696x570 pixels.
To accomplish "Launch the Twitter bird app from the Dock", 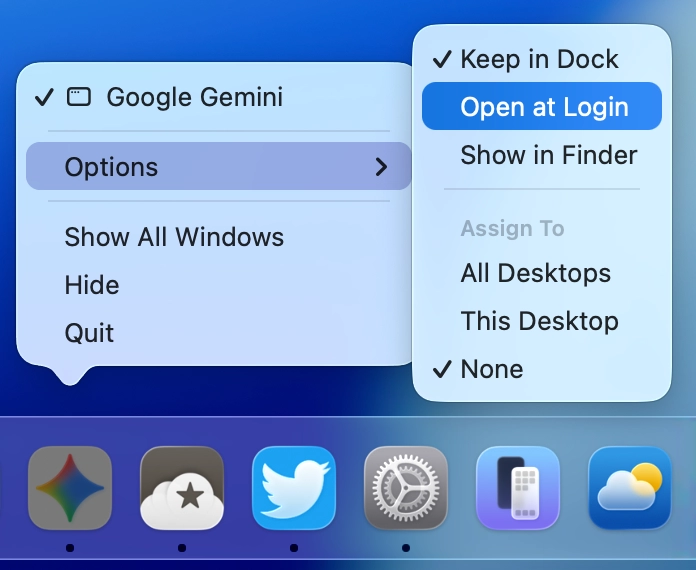I will pyautogui.click(x=293, y=487).
